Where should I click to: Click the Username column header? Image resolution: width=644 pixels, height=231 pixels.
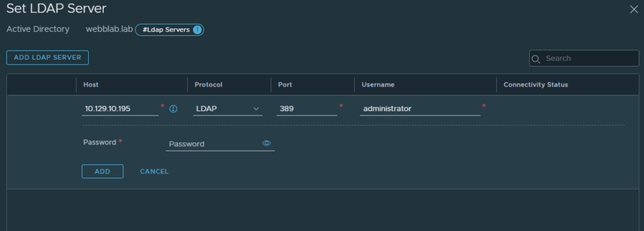[378, 85]
